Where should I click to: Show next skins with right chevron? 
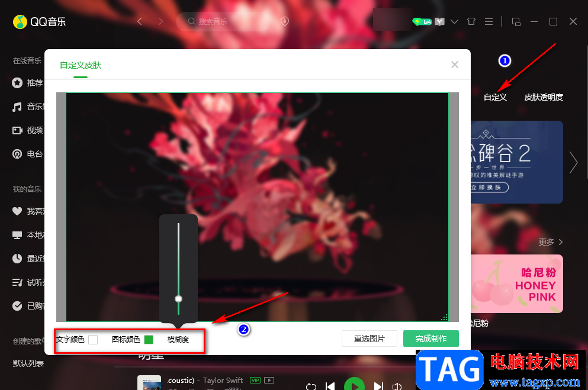573,162
